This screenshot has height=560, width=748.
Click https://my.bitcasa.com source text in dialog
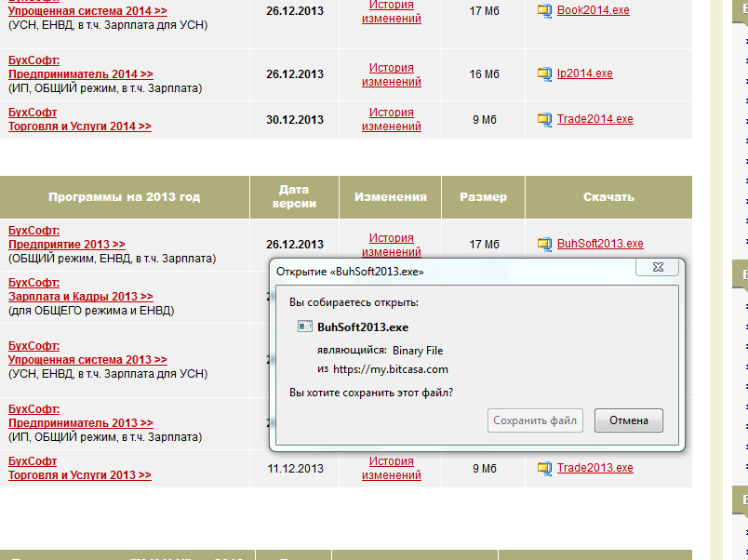coord(391,369)
